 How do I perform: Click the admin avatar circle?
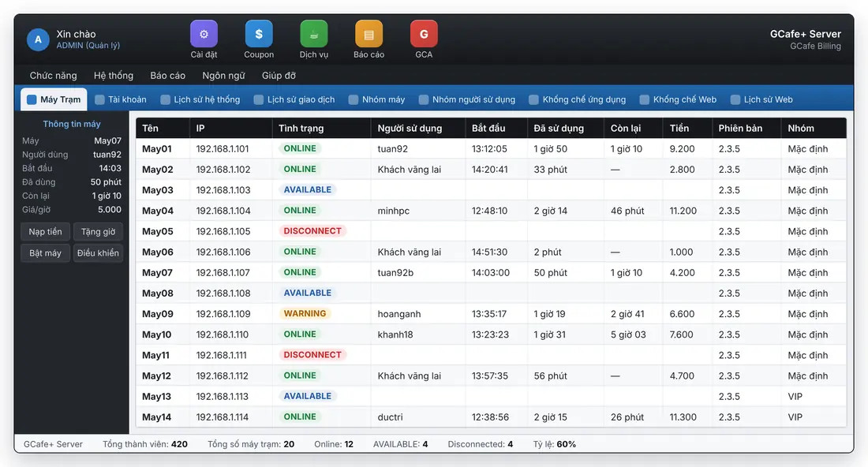[x=38, y=40]
